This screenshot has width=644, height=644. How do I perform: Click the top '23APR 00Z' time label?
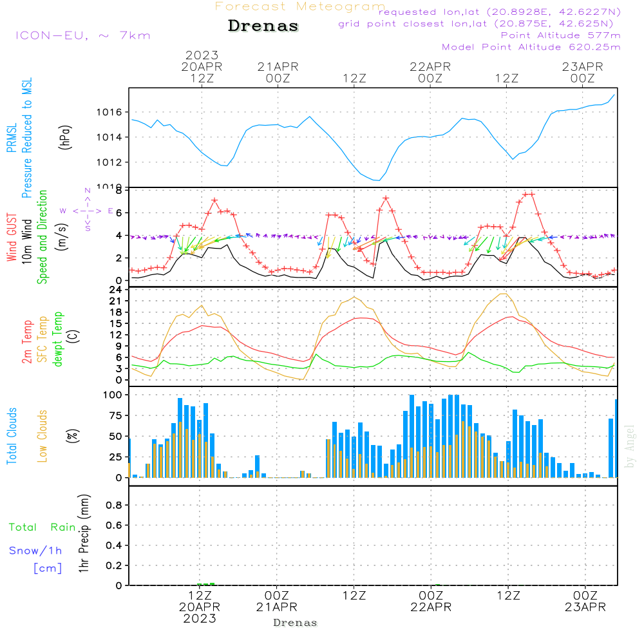582,72
